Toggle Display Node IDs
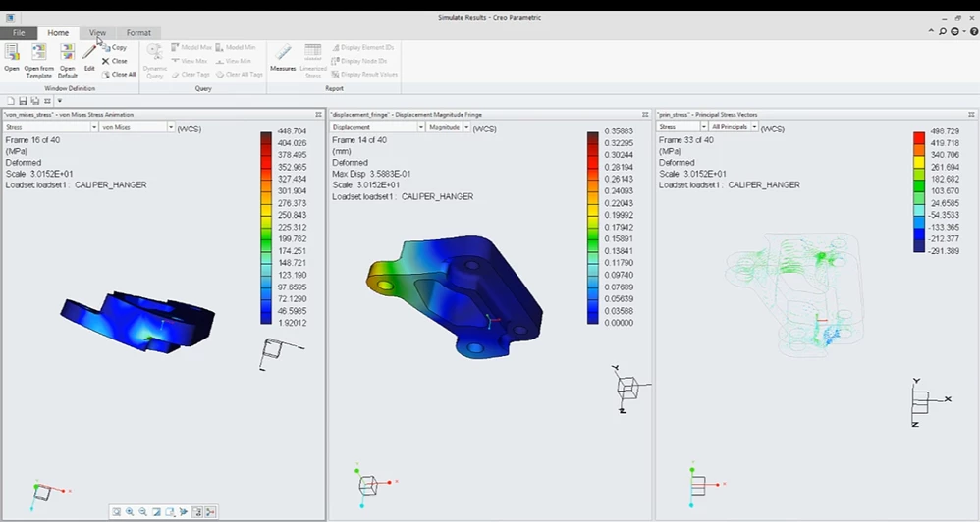980x522 pixels. point(359,61)
